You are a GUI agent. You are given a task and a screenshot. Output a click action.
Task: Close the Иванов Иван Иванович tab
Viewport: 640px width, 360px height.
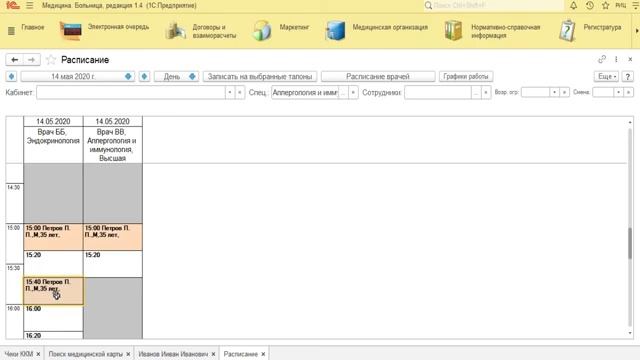[x=213, y=354]
